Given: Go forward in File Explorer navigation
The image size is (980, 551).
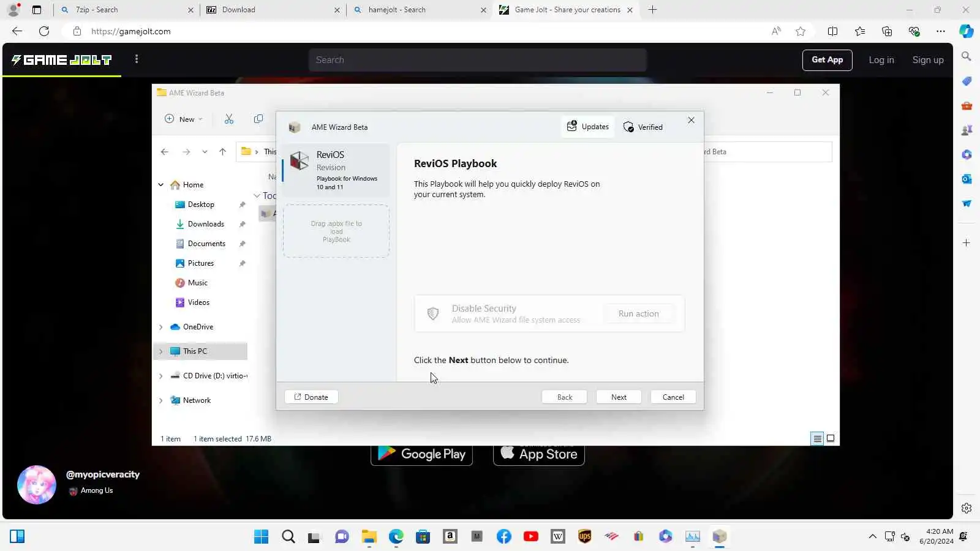Looking at the screenshot, I should 186,152.
